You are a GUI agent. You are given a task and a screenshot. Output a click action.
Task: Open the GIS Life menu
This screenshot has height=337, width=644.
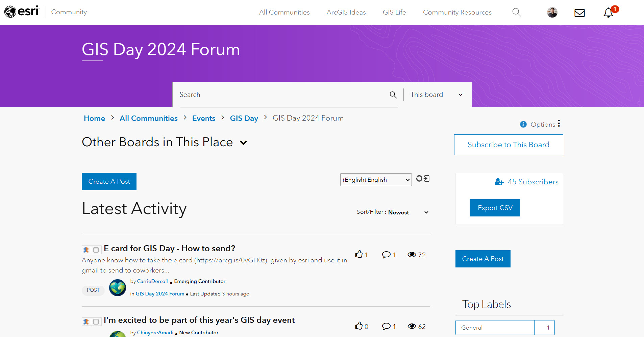(394, 12)
